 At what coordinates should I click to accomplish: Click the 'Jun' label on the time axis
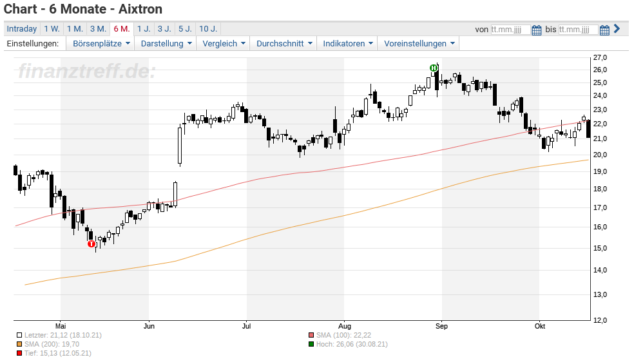(149, 326)
